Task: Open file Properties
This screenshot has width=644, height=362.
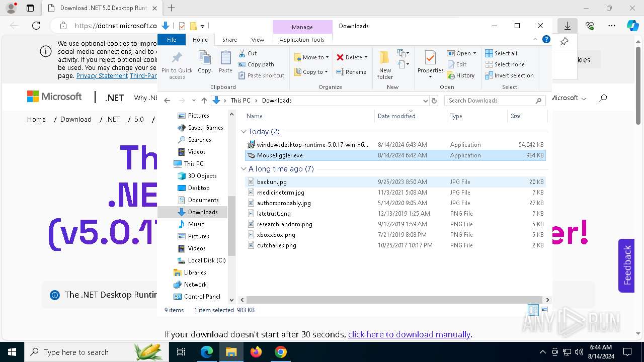Action: click(430, 64)
